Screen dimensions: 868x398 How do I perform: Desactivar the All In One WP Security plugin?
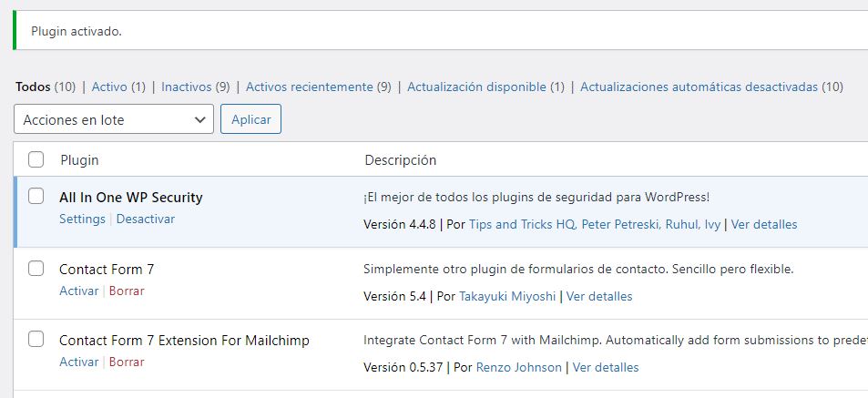point(146,219)
